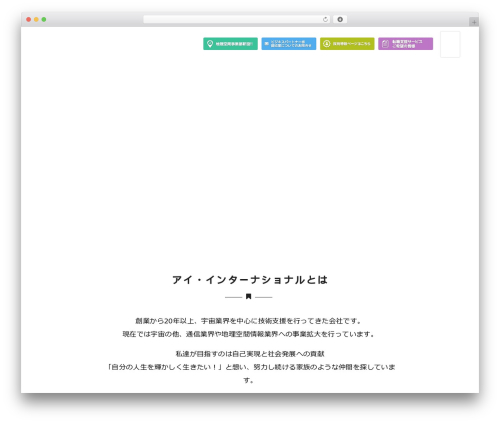
Task: Click the person circle icon on yellow-green button
Action: click(x=327, y=44)
